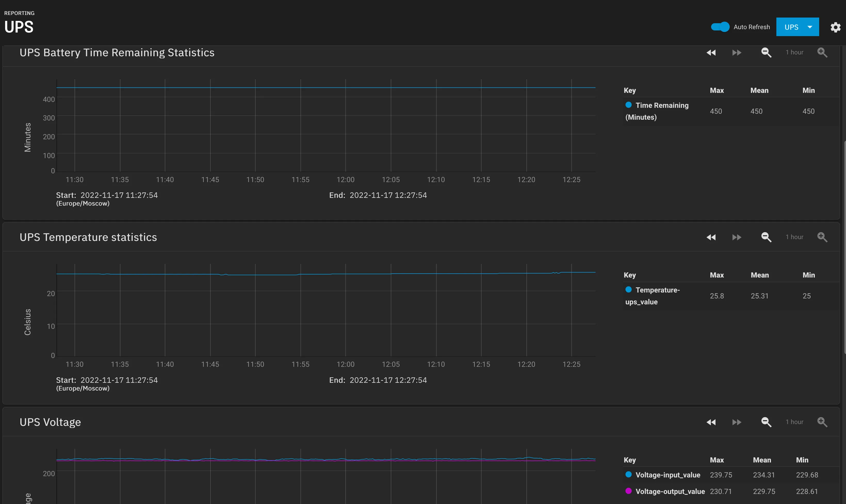This screenshot has width=846, height=504.
Task: Click the Time Remaining blue legend dot
Action: point(628,105)
